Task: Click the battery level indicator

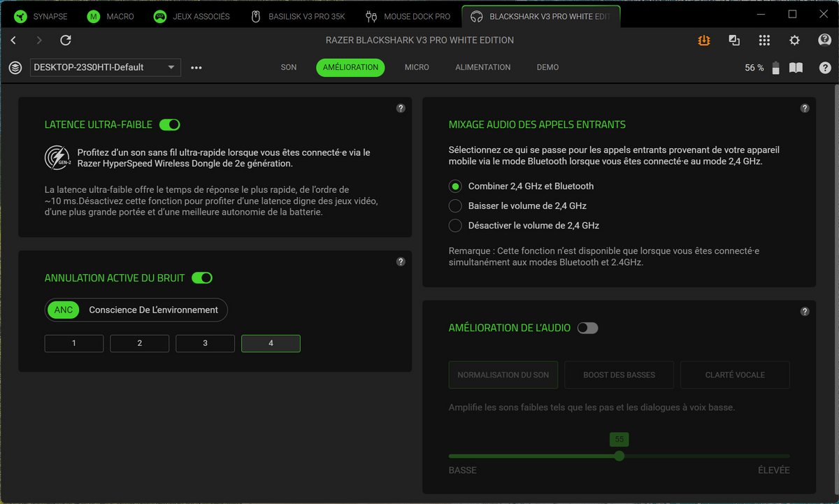Action: click(775, 68)
